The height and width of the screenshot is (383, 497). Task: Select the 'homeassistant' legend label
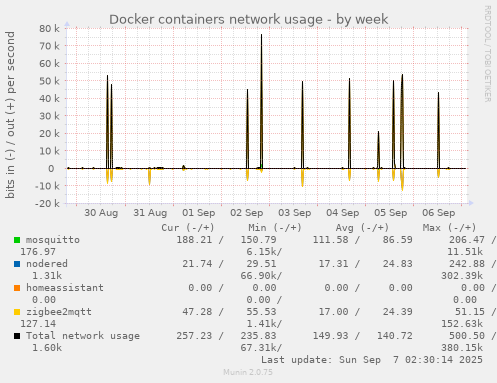[x=65, y=288]
